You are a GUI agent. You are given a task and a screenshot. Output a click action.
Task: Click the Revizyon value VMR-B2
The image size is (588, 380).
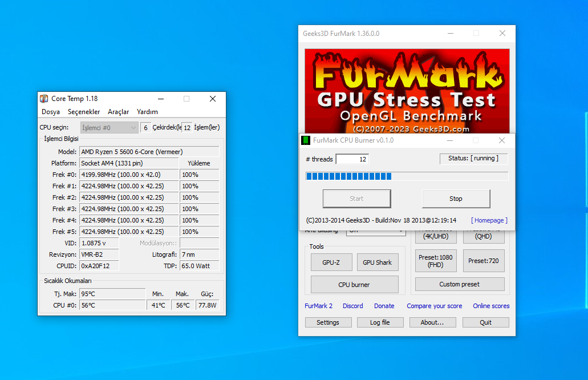[99, 254]
